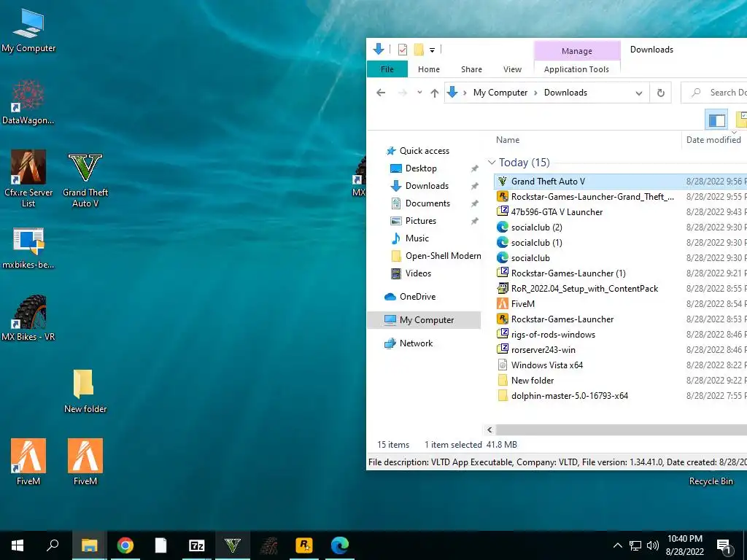The width and height of the screenshot is (747, 560).
Task: Click Properties quick access toolbar icon
Action: [x=403, y=49]
